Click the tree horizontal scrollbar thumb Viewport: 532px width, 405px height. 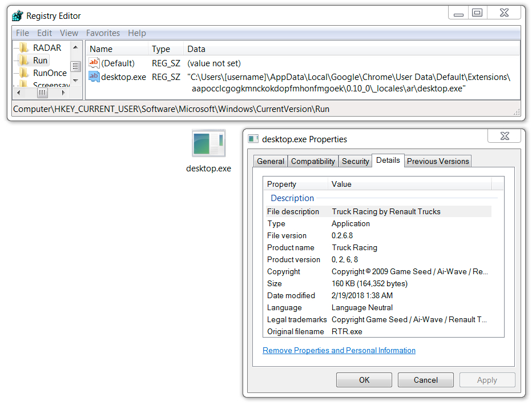click(x=42, y=93)
